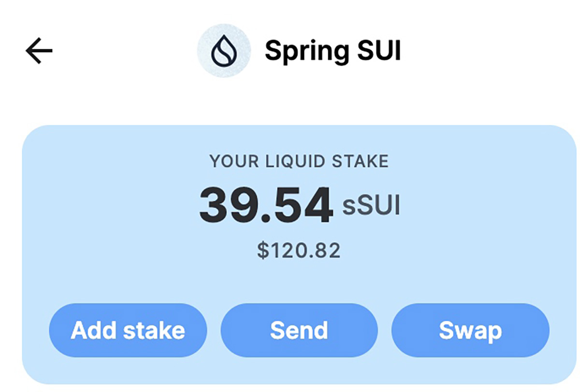580x392 pixels.
Task: Click the header text Spring SUI
Action: pos(333,51)
